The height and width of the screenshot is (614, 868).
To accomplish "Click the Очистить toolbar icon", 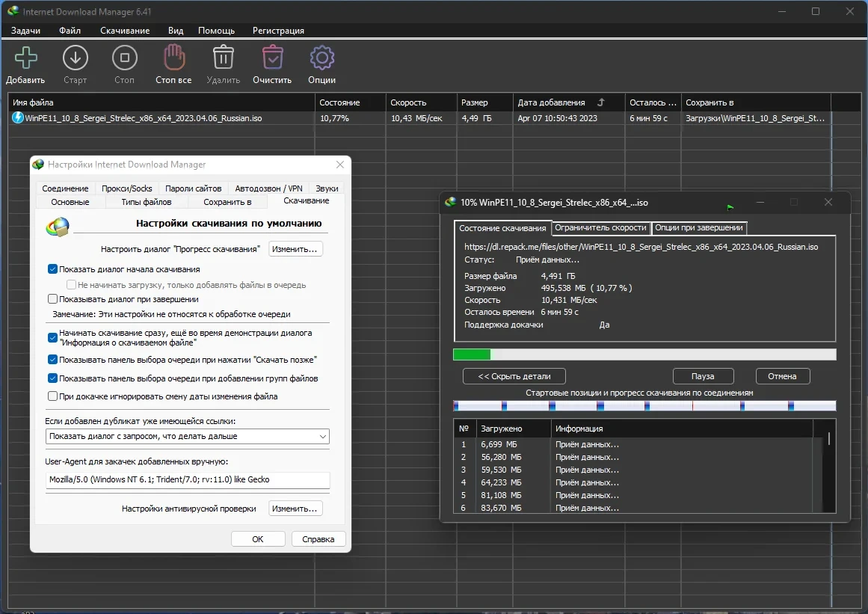I will click(272, 58).
